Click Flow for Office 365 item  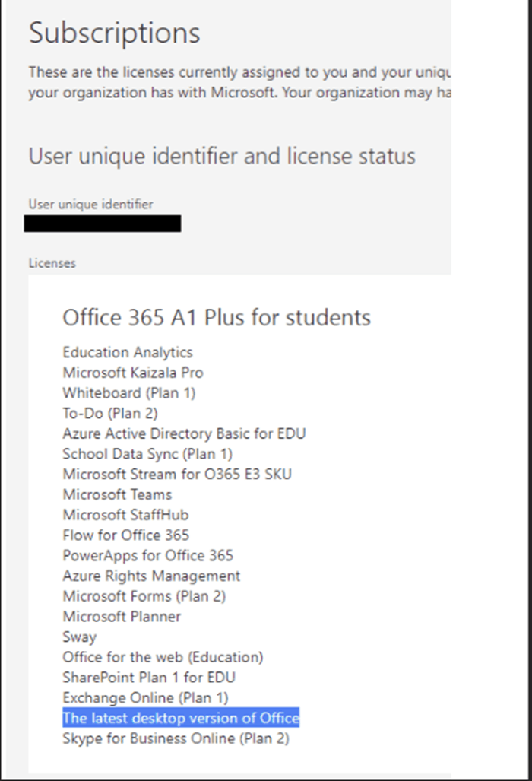point(126,535)
